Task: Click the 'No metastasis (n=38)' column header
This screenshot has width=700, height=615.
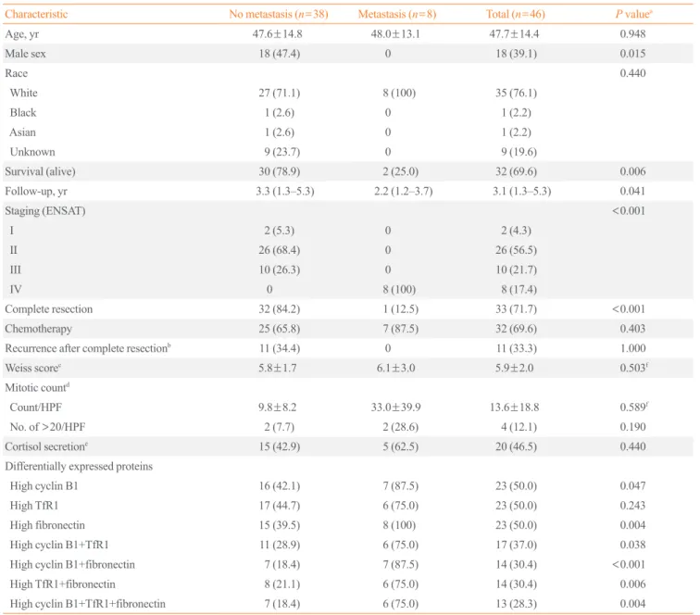Action: click(x=279, y=14)
